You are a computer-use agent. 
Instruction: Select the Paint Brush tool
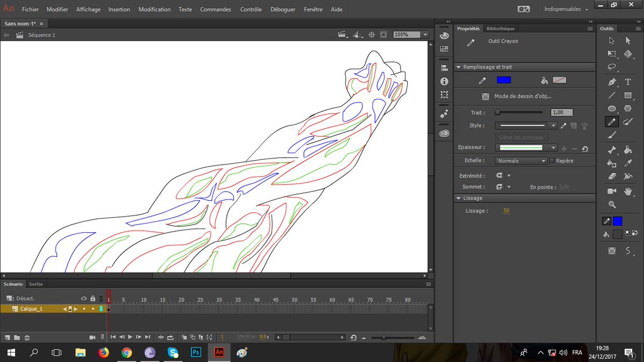(628, 122)
